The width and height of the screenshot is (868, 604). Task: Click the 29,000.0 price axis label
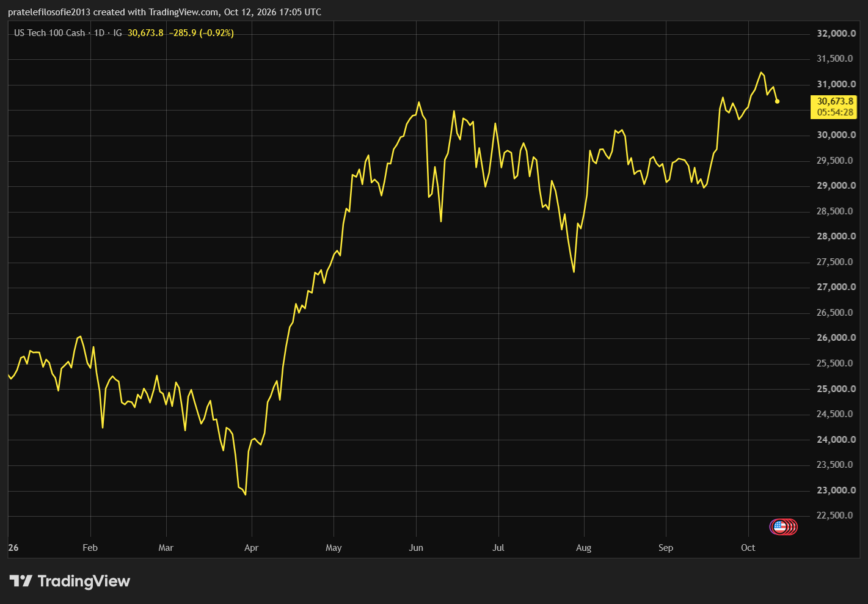[836, 186]
